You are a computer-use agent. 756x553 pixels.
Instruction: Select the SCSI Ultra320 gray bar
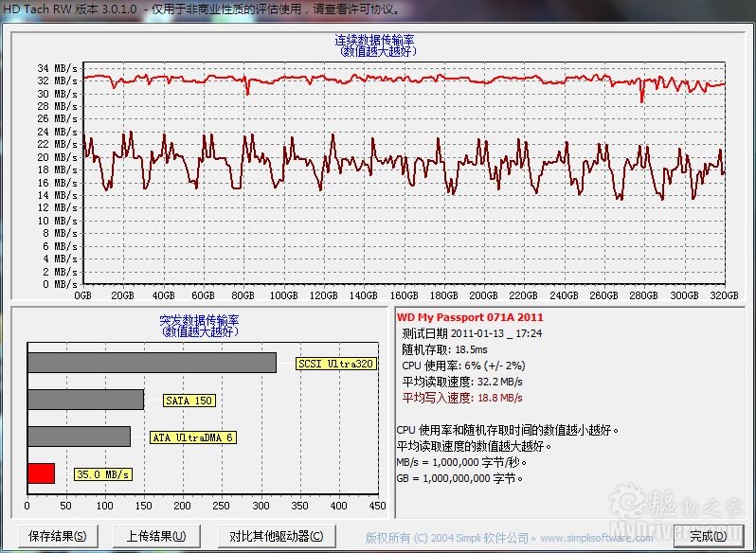[152, 363]
